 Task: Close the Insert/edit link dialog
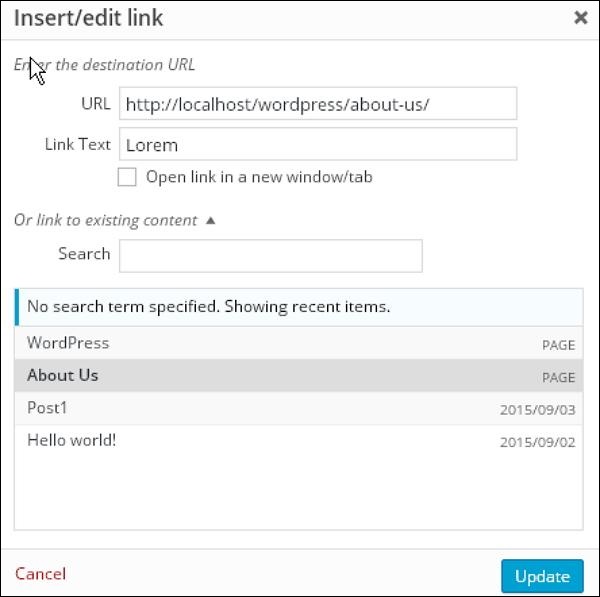click(580, 18)
